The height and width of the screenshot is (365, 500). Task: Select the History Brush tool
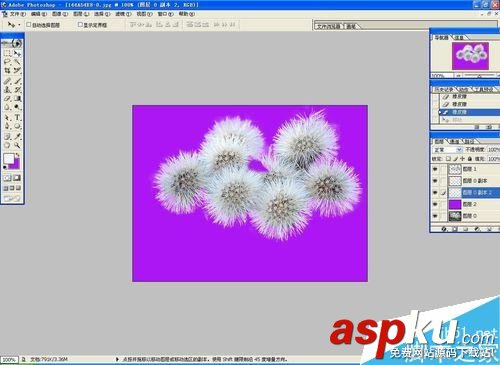(x=17, y=90)
